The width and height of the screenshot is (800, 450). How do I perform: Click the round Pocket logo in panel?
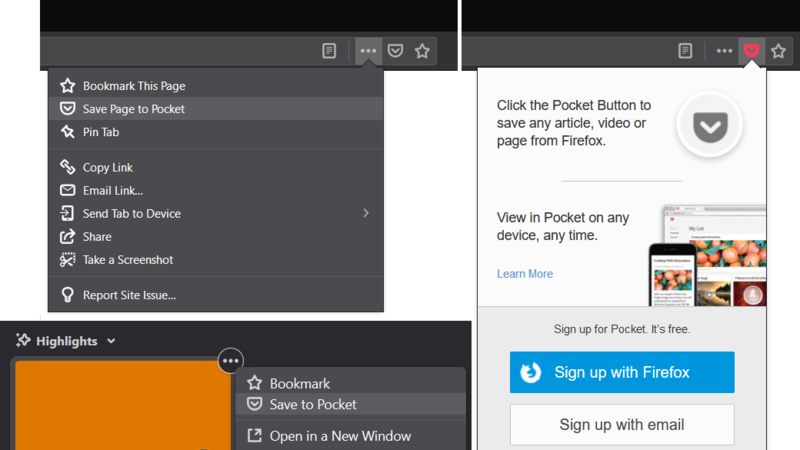710,124
